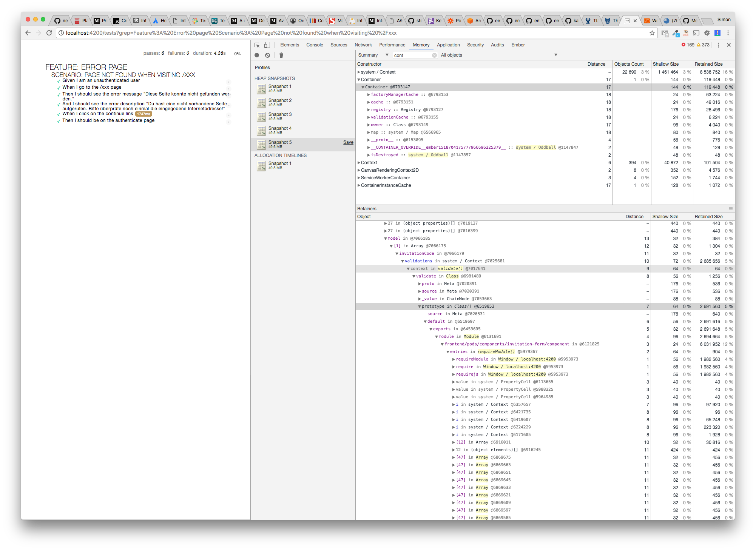Switch to the Ember tab
Screen dimensions: 756x550
[518, 45]
